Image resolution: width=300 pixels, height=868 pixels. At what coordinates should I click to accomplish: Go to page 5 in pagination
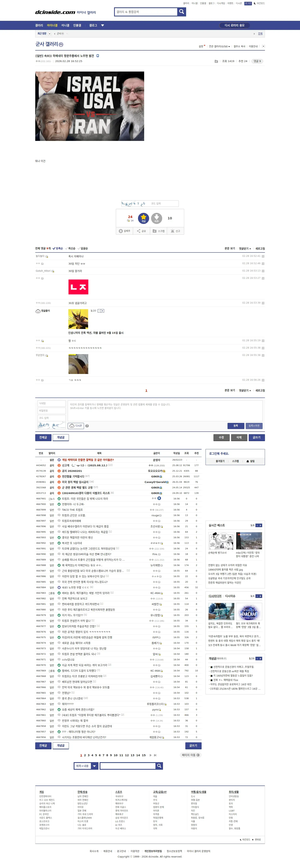tap(96, 755)
